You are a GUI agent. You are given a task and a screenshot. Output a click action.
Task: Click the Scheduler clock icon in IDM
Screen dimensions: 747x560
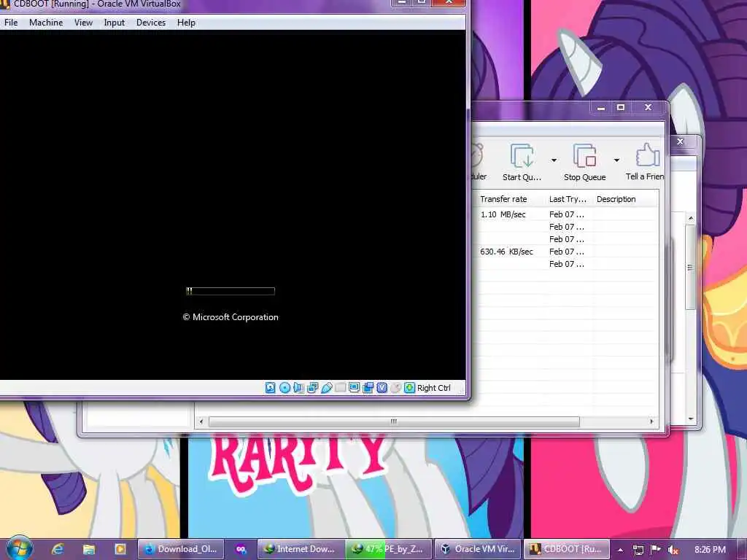pyautogui.click(x=477, y=155)
